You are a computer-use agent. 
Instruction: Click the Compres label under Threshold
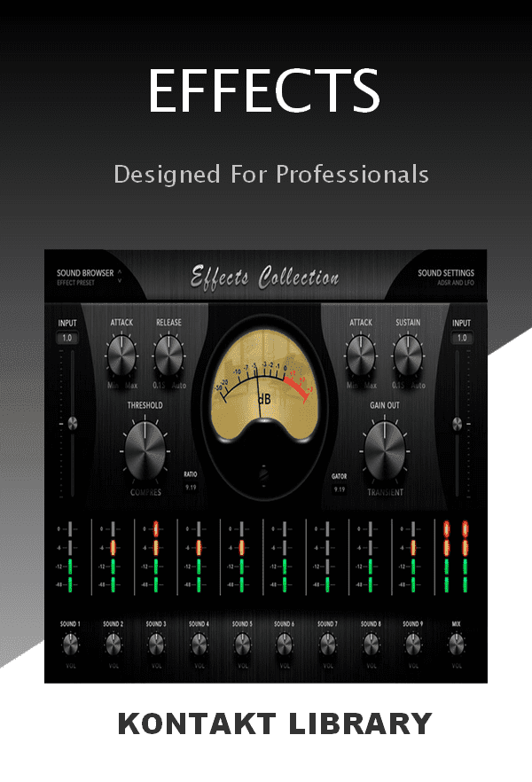click(145, 492)
